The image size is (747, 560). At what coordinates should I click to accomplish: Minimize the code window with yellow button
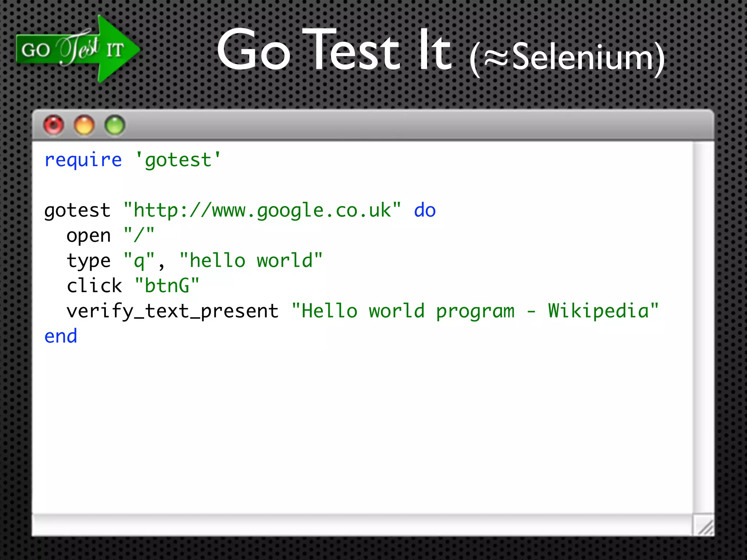(84, 125)
